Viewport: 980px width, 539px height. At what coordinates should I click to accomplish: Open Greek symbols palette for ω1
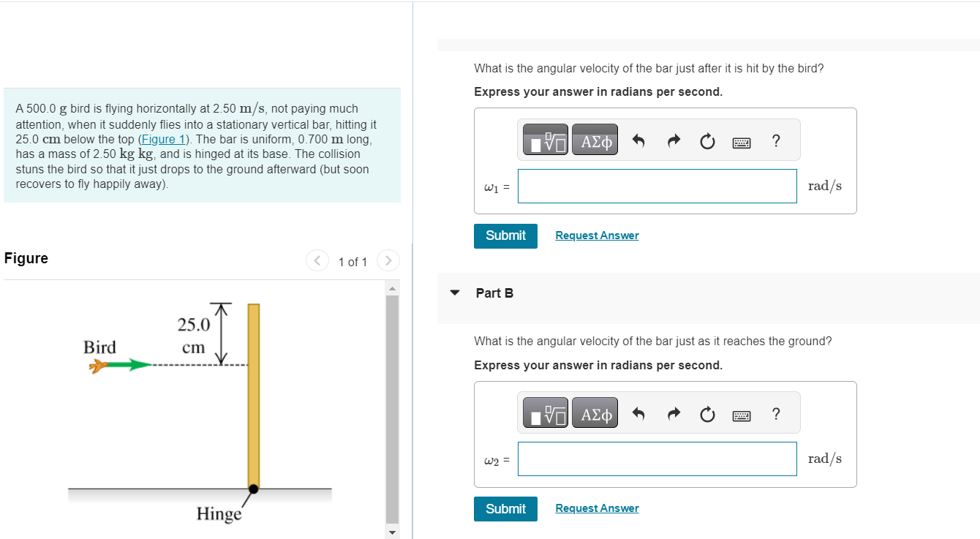point(596,141)
